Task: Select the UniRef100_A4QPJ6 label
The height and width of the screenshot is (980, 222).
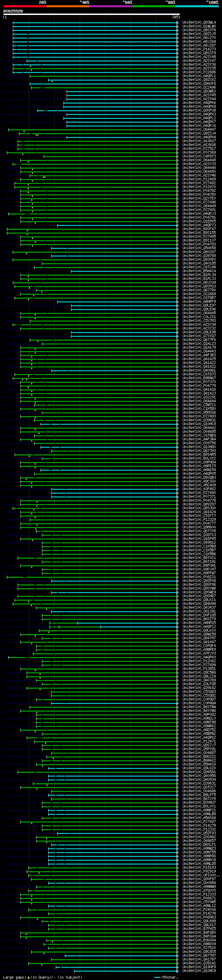Action: [199, 125]
